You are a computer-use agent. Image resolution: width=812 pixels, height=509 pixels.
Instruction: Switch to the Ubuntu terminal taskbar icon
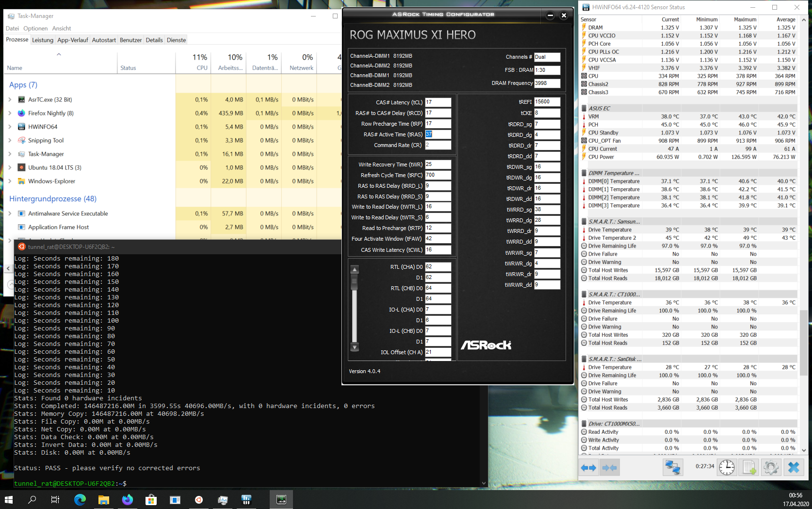[199, 499]
